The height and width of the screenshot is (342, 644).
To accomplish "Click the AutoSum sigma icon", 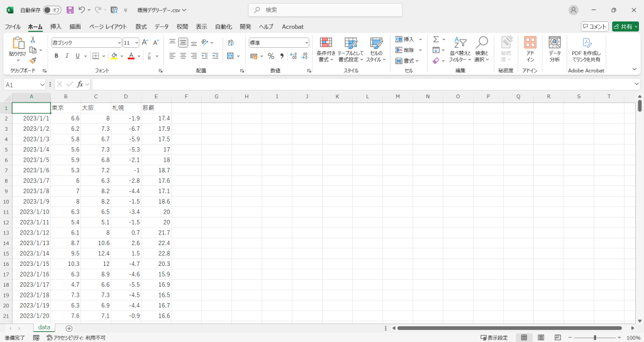I will tap(436, 39).
